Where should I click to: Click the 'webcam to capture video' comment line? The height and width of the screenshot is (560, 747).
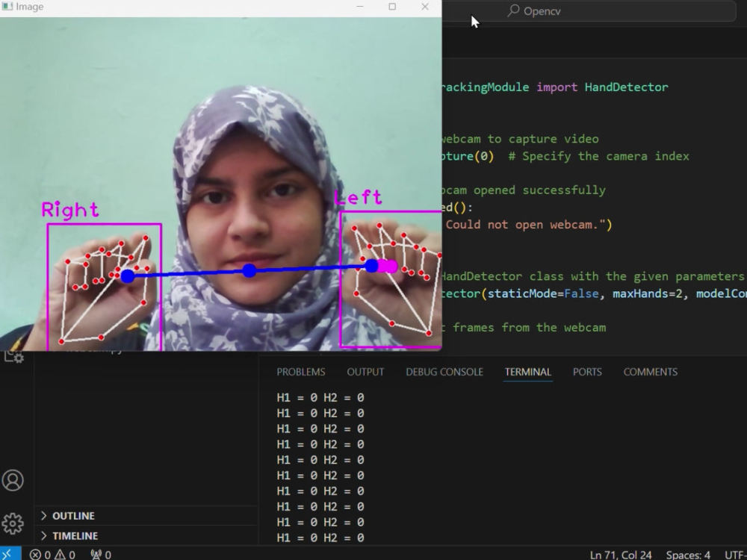pyautogui.click(x=519, y=139)
